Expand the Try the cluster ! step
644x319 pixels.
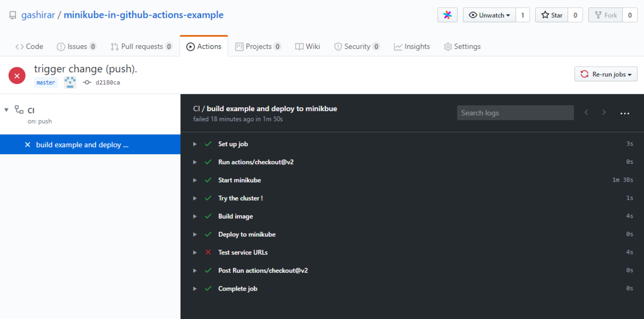coord(195,198)
